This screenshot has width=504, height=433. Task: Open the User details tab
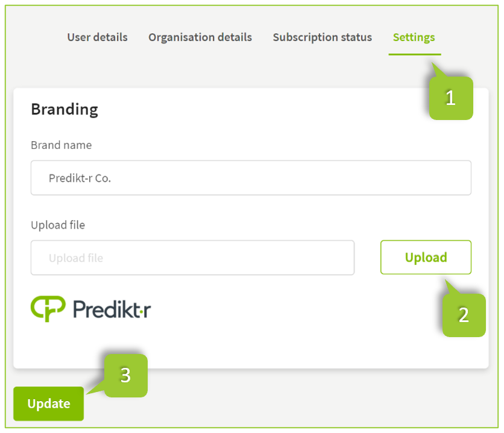(x=97, y=37)
